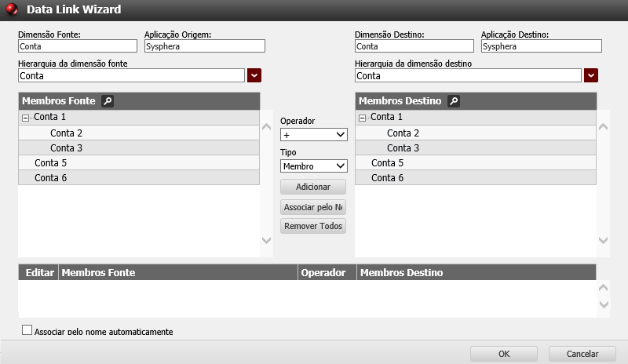Click the Remover Todos button

[313, 226]
